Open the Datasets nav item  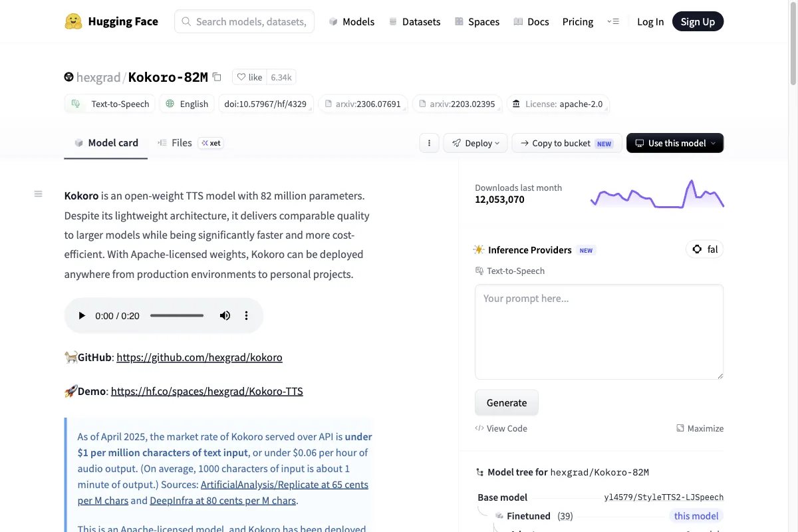(414, 21)
